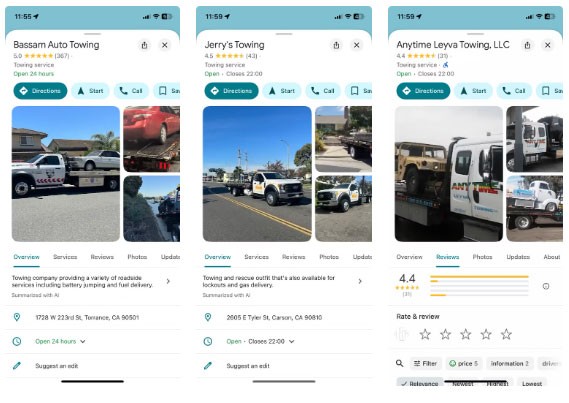The image size is (569, 403).
Task: Tap share icon for Bassam Auto Towing
Action: [144, 45]
